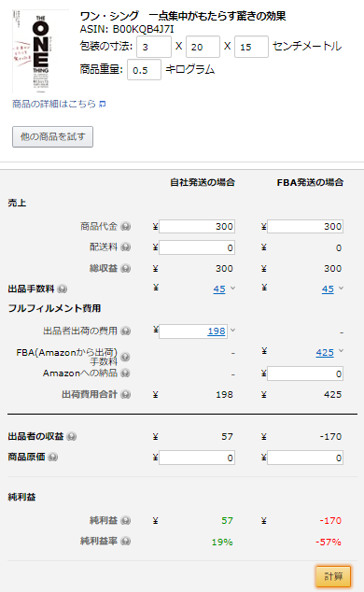Open the 45 fee link under 自社発送
Viewport: 364px width, 592px height.
tap(219, 289)
